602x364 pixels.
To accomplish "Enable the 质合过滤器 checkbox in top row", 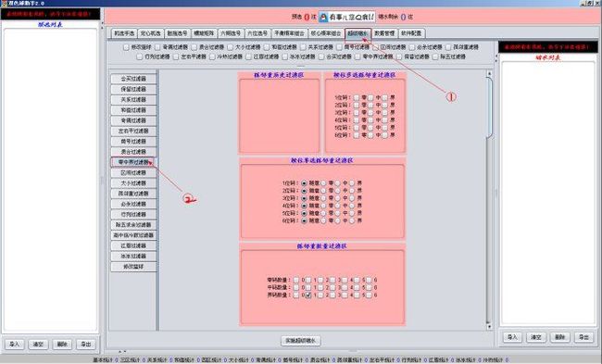I will 194,47.
